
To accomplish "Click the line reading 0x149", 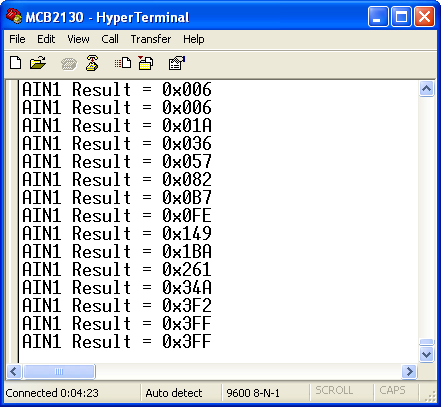I will 117,234.
